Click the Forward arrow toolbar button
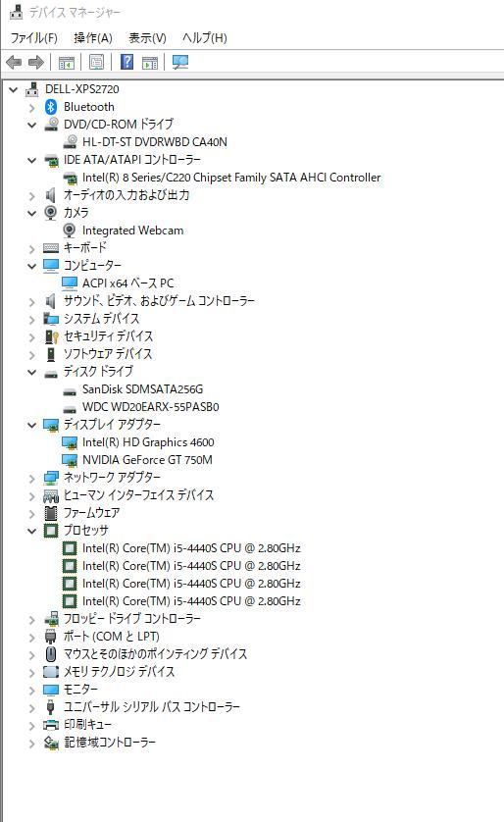Screen dimensions: 504x822 (35, 63)
